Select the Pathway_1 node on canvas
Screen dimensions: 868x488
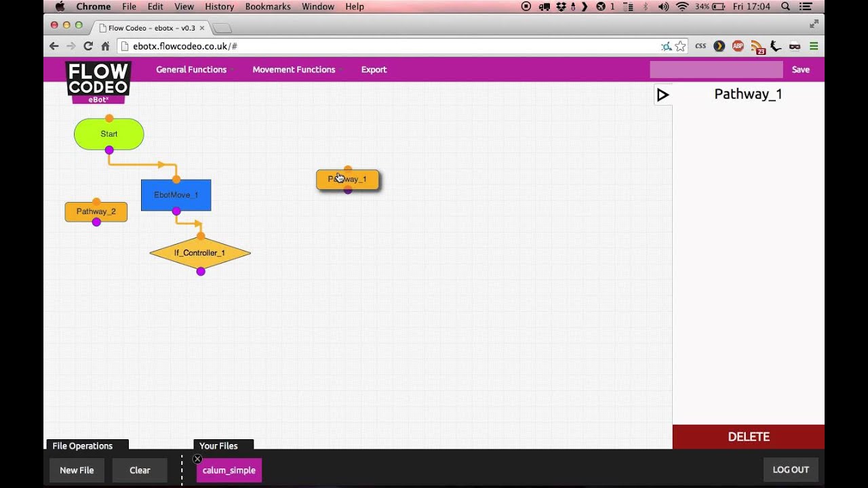click(348, 179)
